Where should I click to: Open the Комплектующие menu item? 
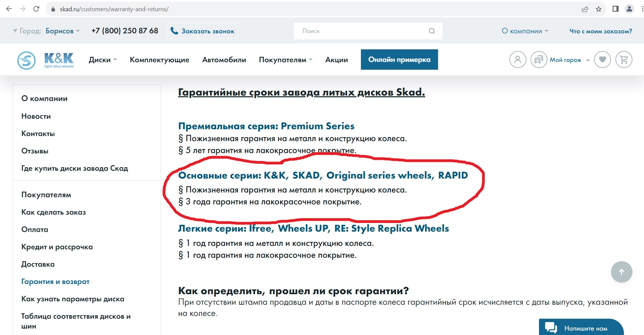[159, 60]
